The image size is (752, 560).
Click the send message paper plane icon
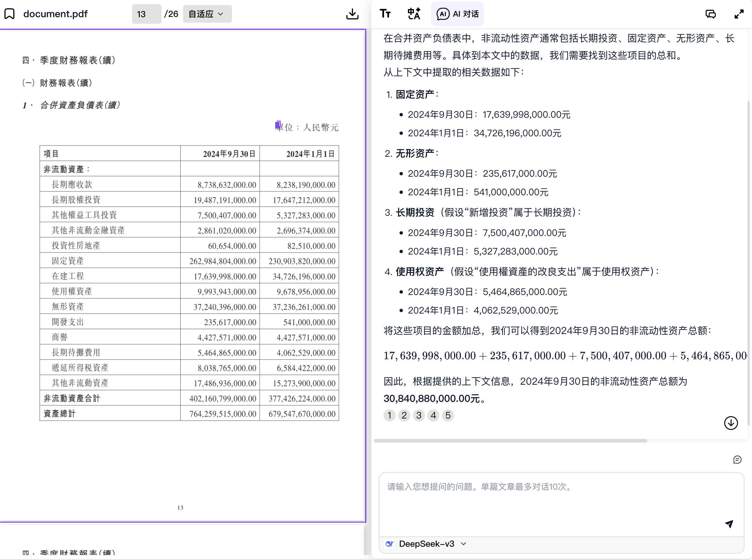click(x=729, y=524)
